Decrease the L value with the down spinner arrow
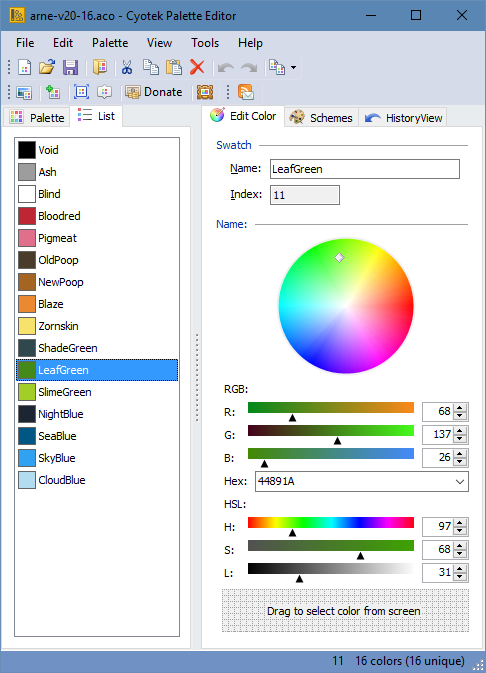The width and height of the screenshot is (486, 673). click(460, 576)
